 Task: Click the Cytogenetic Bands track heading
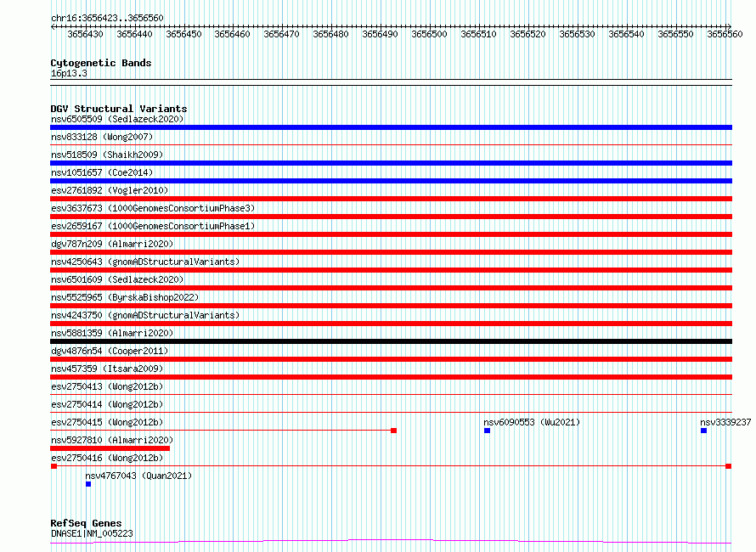(x=101, y=63)
